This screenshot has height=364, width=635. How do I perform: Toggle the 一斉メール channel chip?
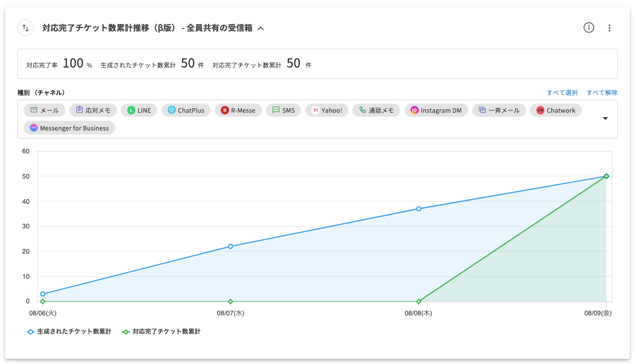499,110
